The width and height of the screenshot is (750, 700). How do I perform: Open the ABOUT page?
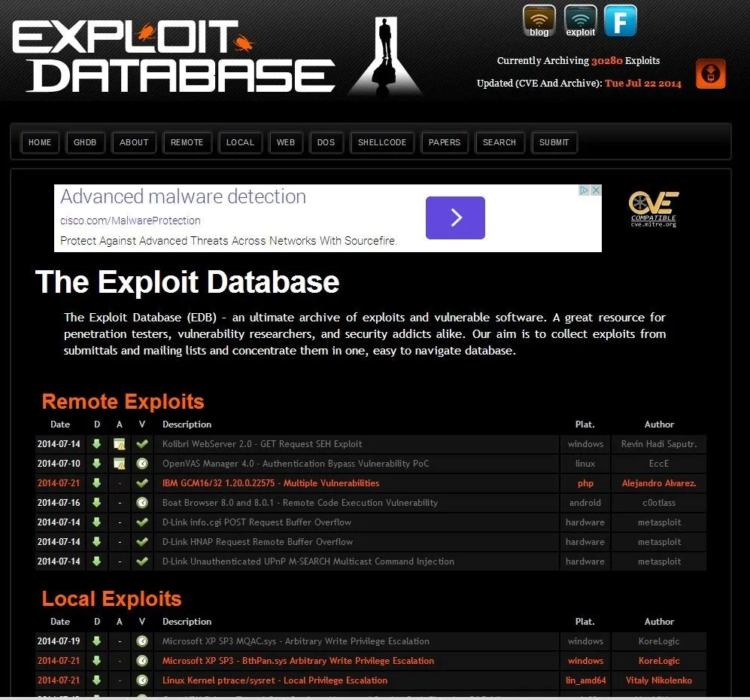[x=134, y=142]
